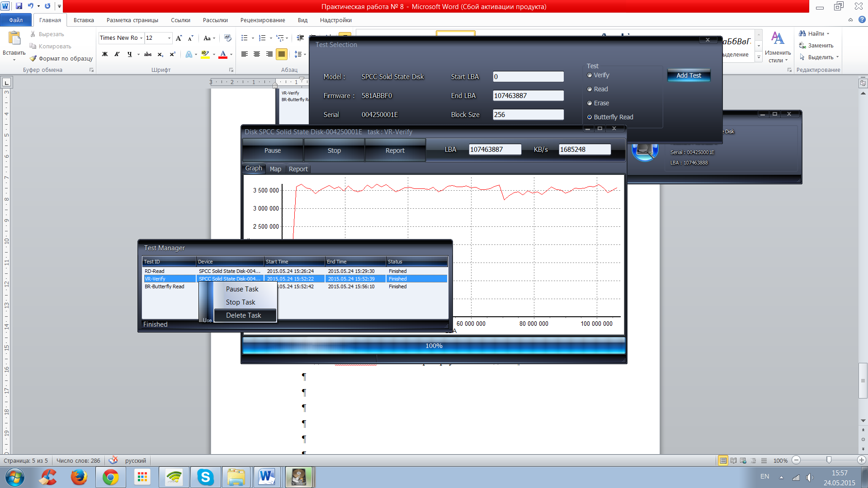The height and width of the screenshot is (488, 868).
Task: Select the Erase test radio button
Action: pos(590,103)
